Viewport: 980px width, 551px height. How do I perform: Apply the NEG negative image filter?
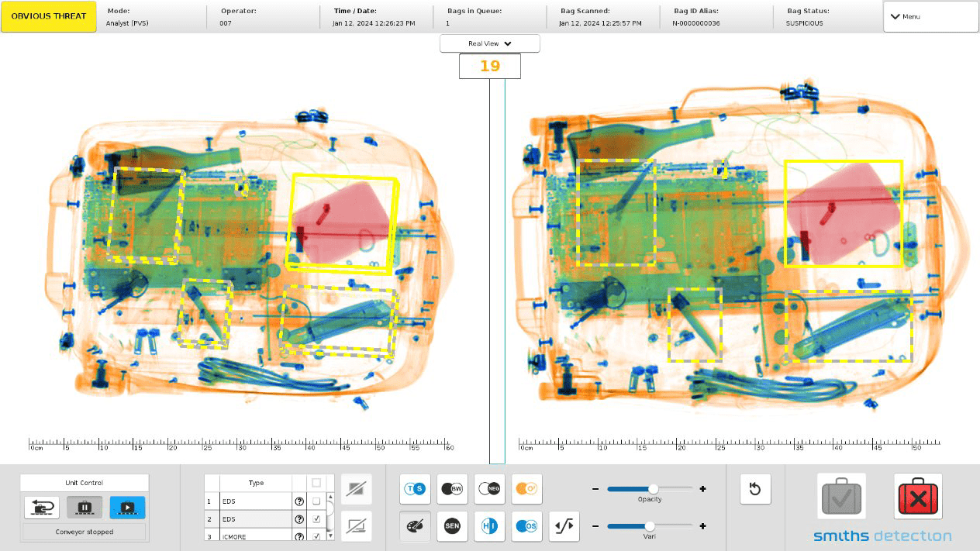489,488
